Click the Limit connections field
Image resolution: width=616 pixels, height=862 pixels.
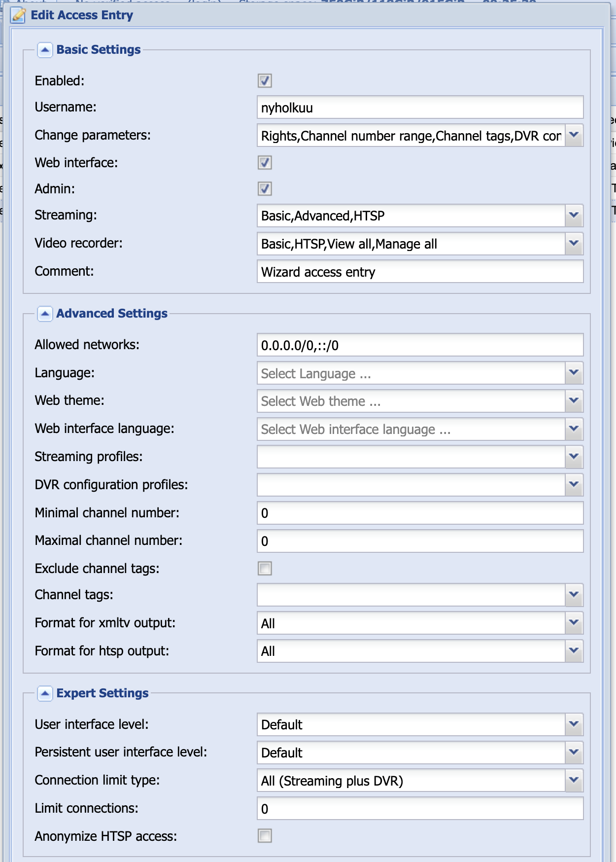point(419,809)
